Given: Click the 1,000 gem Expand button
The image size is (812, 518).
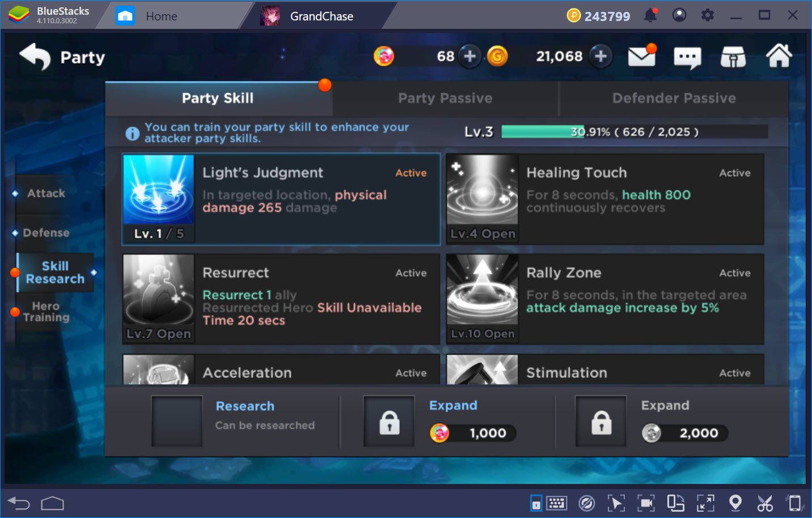Looking at the screenshot, I should [x=473, y=433].
